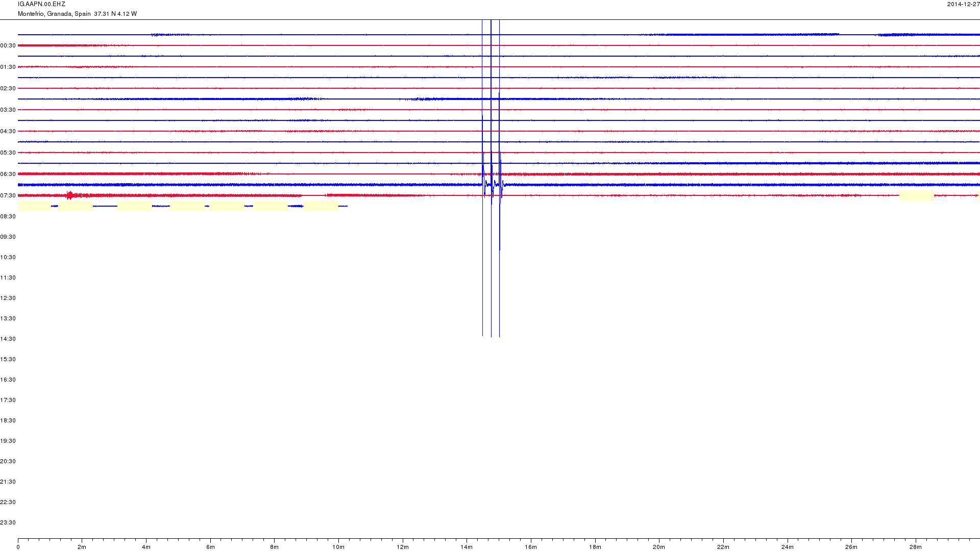Click the 22:30 time label
Screen dimensions: 980x551
tap(8, 502)
